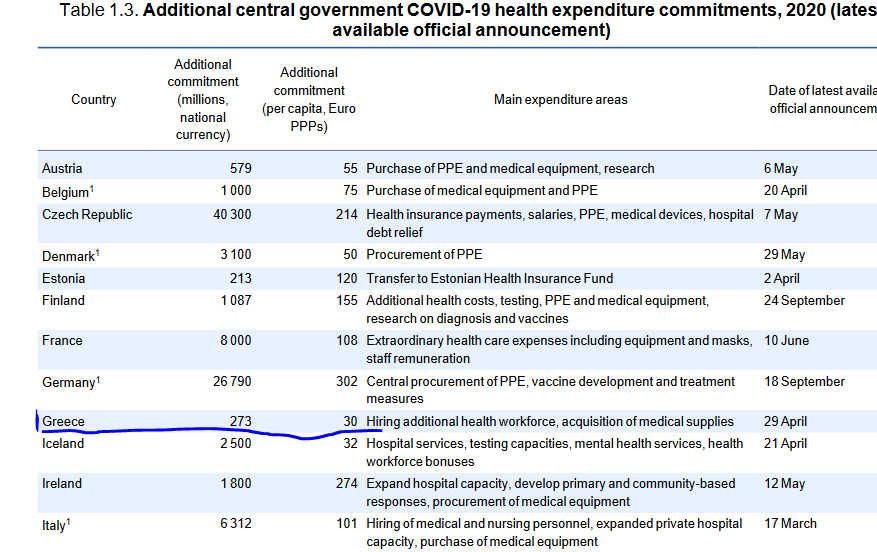This screenshot has width=877, height=552.
Task: Select the table title "Table 1.3."
Action: 100,11
